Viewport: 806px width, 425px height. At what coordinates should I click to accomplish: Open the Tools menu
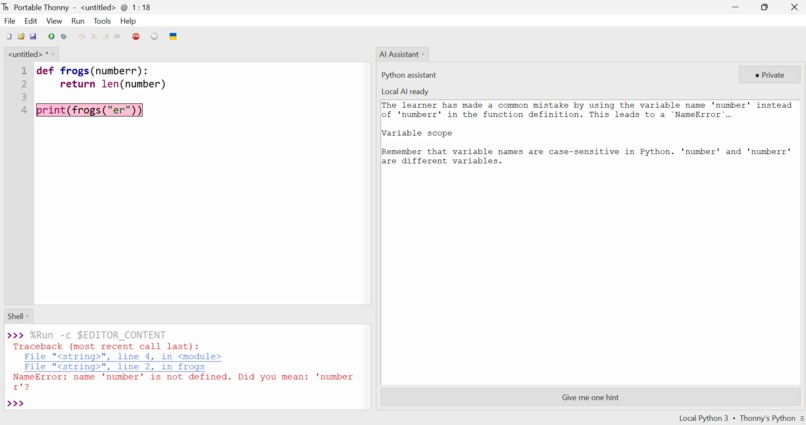click(x=102, y=21)
